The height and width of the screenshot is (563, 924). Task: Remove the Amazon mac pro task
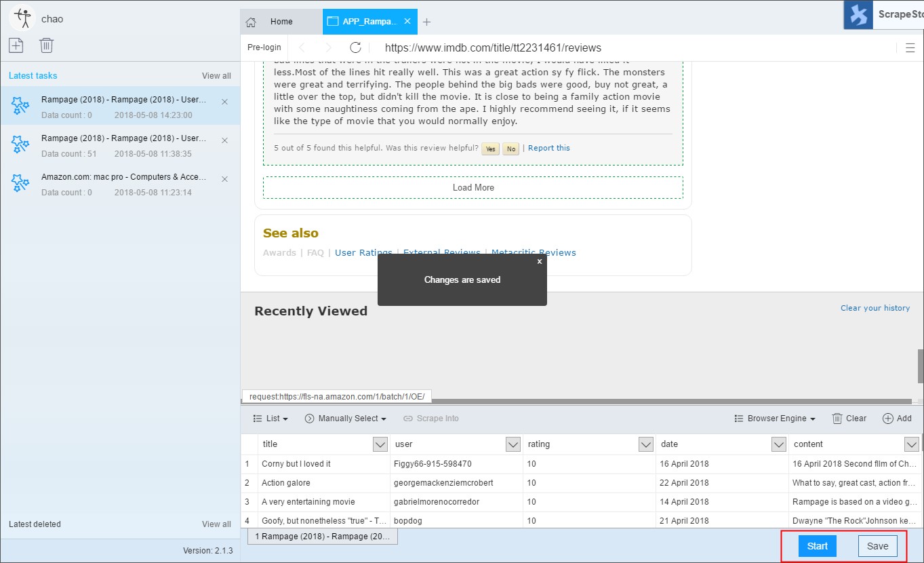pos(225,179)
